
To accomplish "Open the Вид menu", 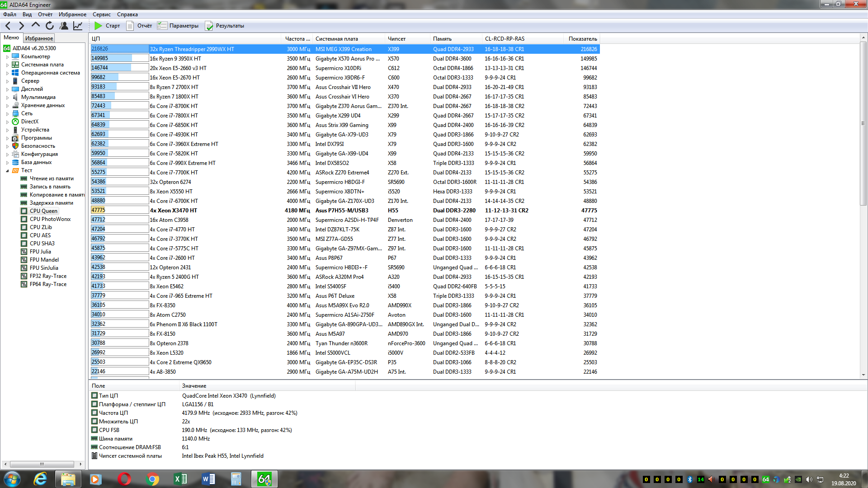I will (x=27, y=14).
